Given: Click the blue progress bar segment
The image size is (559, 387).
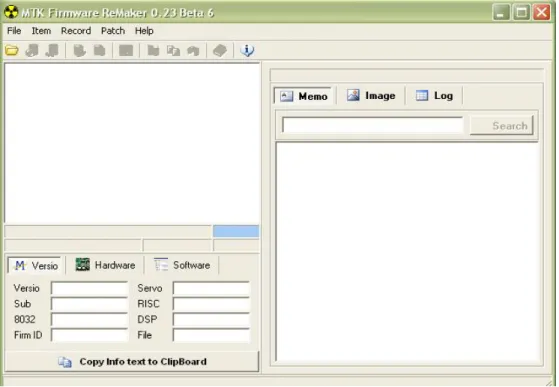Looking at the screenshot, I should (236, 231).
